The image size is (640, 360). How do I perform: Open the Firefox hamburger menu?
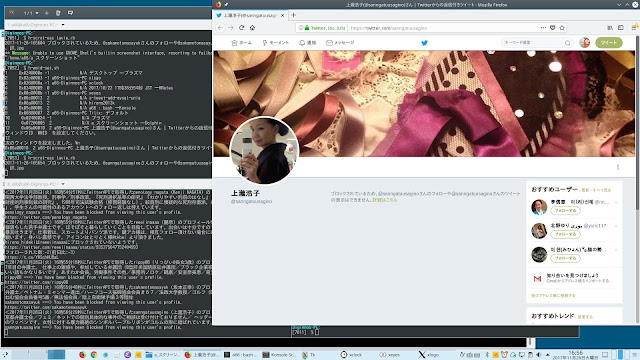pos(634,28)
